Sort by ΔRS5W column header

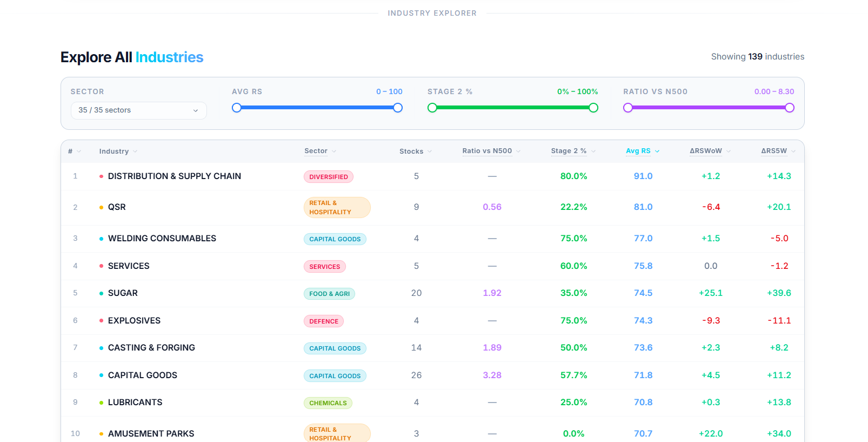tap(778, 151)
